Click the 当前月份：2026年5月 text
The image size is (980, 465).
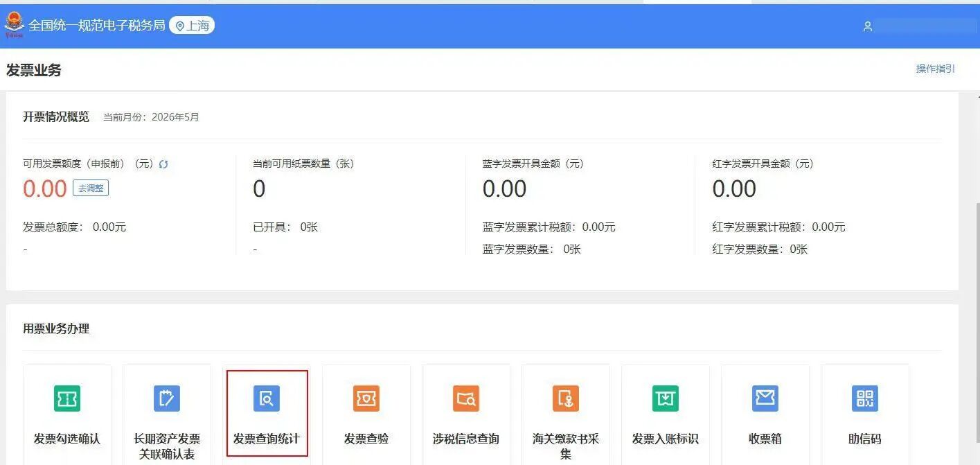[x=151, y=117]
